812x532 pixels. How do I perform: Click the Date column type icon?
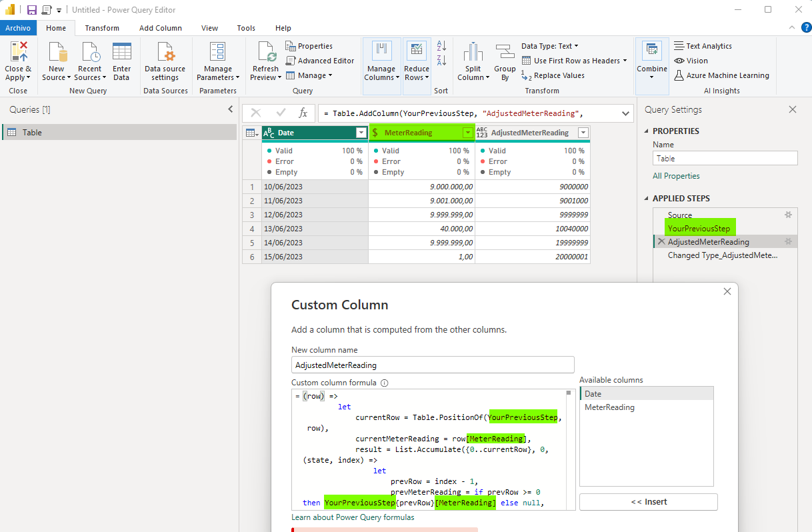click(x=269, y=133)
